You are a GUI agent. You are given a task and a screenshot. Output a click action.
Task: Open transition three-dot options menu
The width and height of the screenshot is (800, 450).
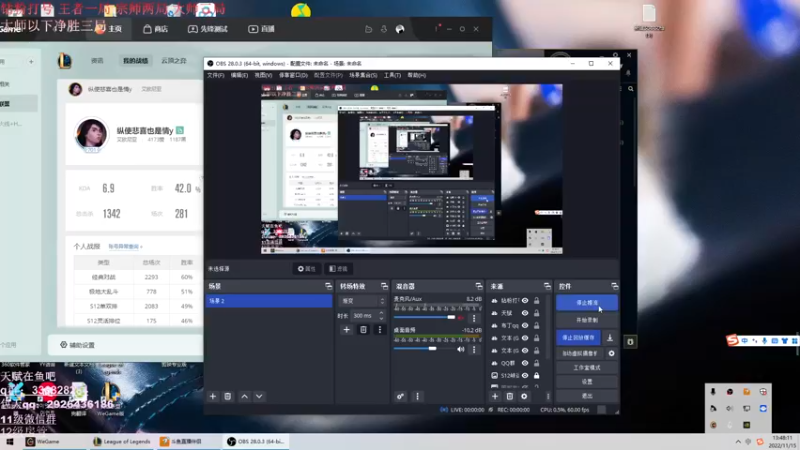[x=380, y=330]
